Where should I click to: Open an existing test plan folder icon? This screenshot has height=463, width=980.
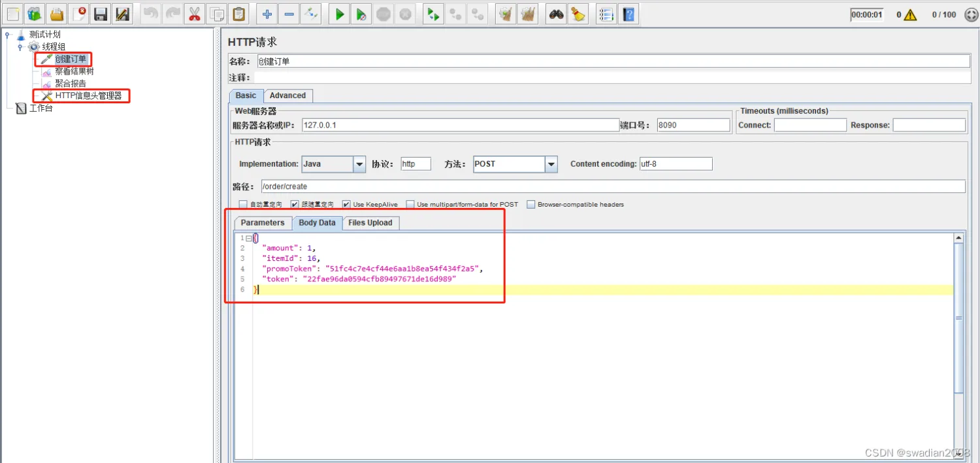tap(57, 14)
